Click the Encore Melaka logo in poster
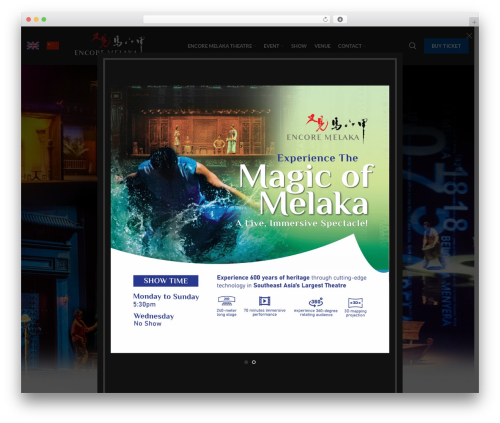 point(328,129)
